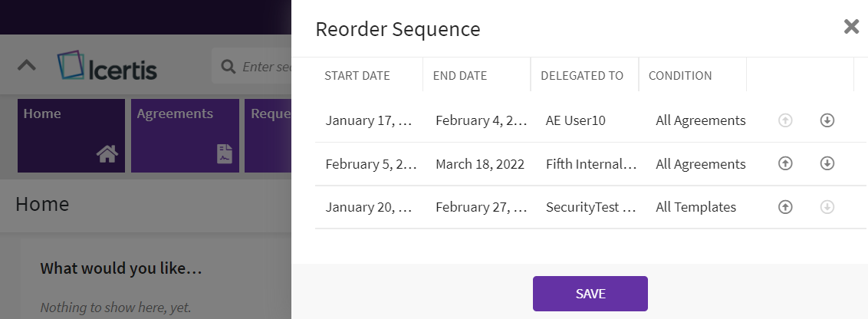Click the Delegated To column header

582,76
